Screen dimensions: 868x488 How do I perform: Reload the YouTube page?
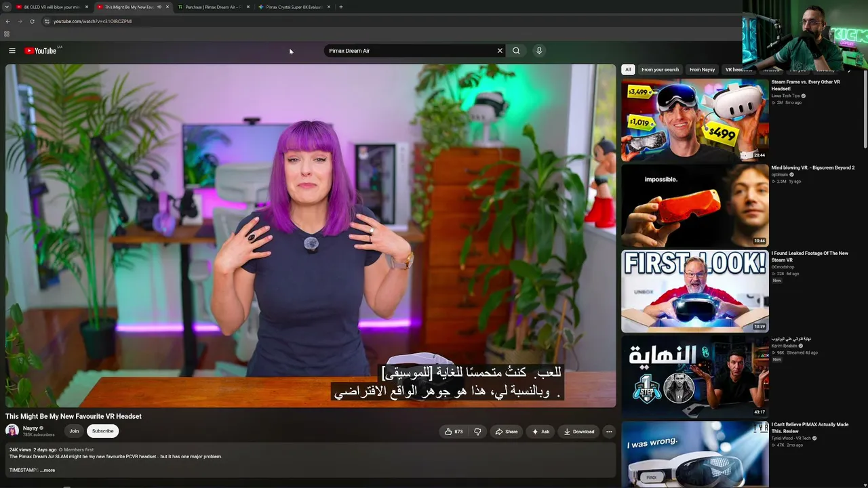pos(32,21)
